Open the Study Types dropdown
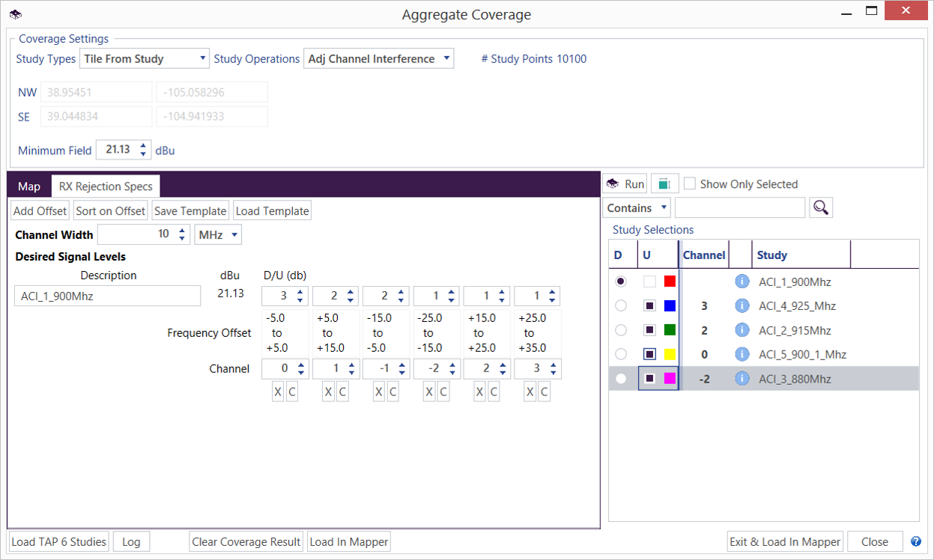This screenshot has width=934, height=560. [145, 58]
